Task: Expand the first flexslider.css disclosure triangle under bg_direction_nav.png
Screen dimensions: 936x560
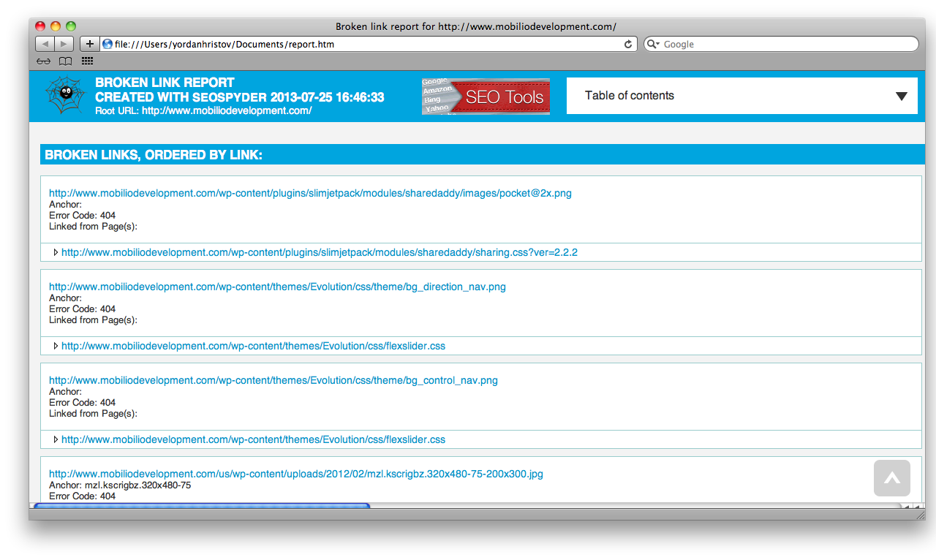Action: pyautogui.click(x=56, y=346)
